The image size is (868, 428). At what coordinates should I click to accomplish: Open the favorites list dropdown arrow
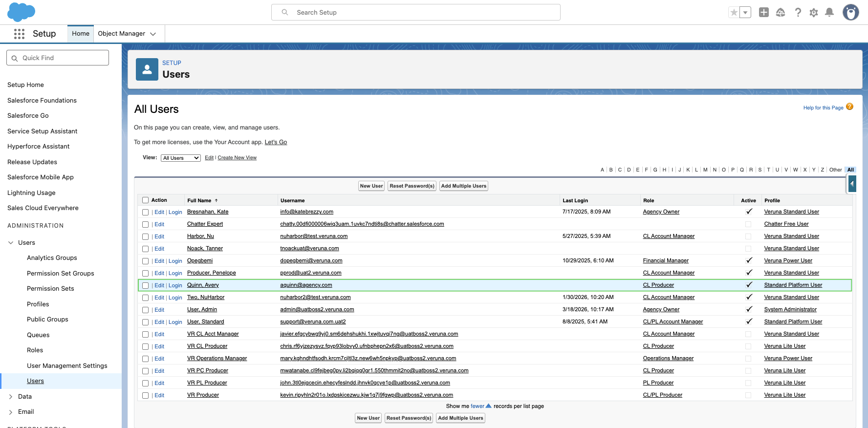(745, 12)
